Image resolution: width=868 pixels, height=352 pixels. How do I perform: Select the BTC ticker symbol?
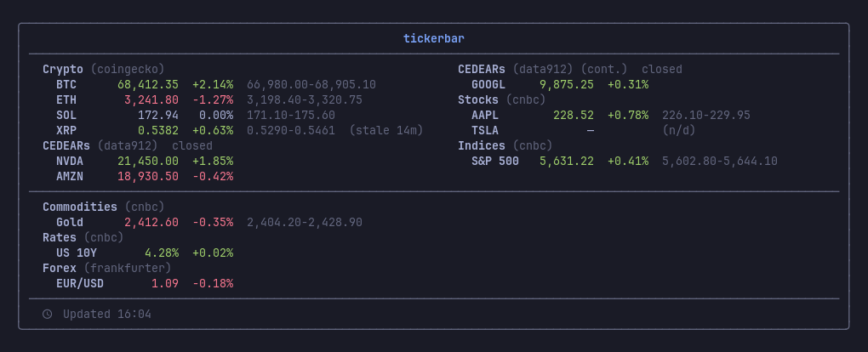pos(66,85)
